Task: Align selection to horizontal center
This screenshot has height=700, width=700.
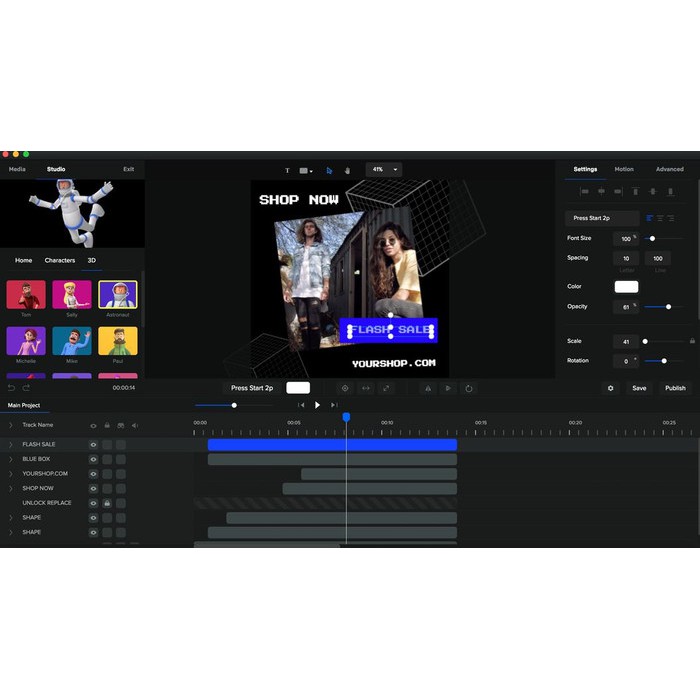Action: coord(601,192)
